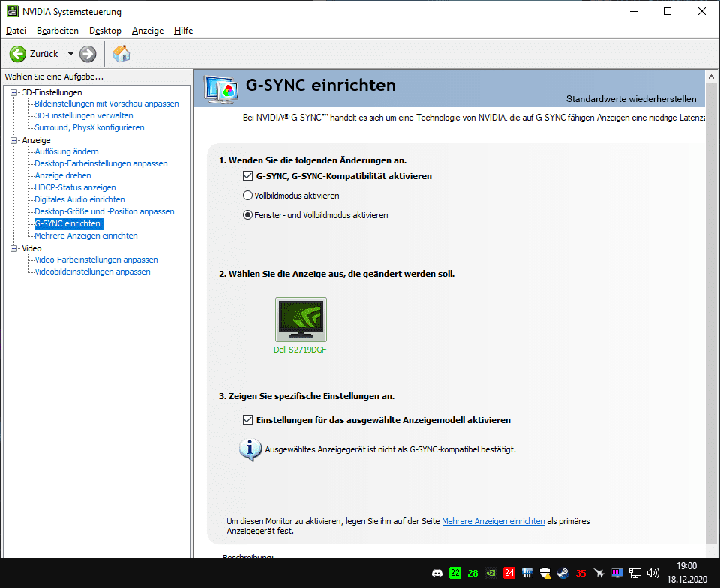Open Auflösung ändern

[x=67, y=151]
